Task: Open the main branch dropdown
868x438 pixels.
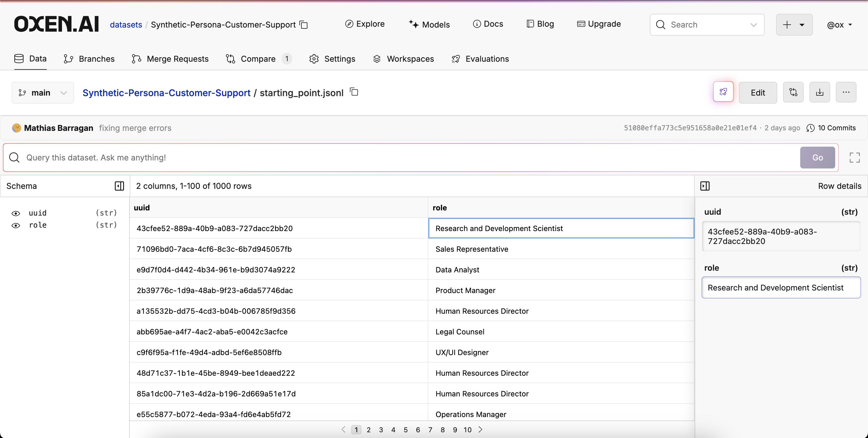Action: pyautogui.click(x=42, y=93)
